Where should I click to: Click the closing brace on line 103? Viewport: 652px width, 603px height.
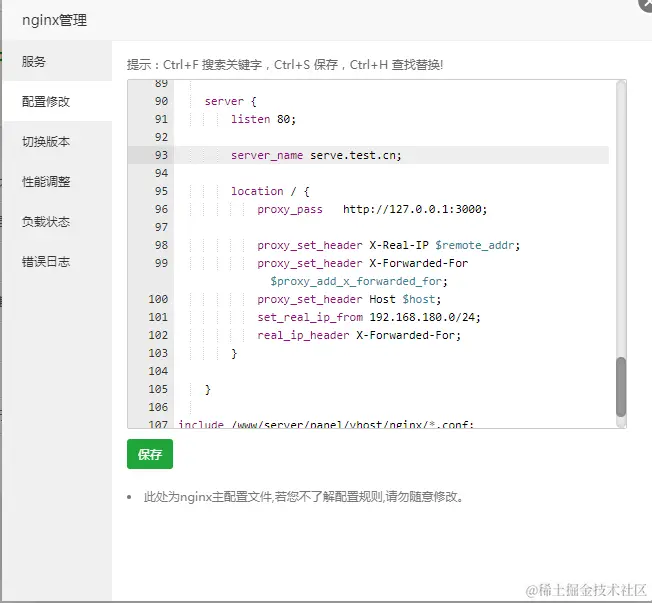(x=234, y=353)
